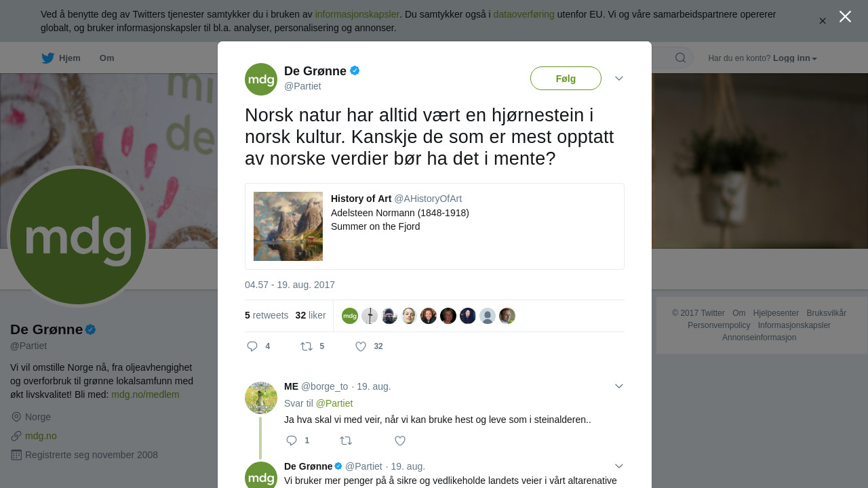Image resolution: width=868 pixels, height=488 pixels.
Task: Open the mdg.no/medlem link
Action: (145, 394)
